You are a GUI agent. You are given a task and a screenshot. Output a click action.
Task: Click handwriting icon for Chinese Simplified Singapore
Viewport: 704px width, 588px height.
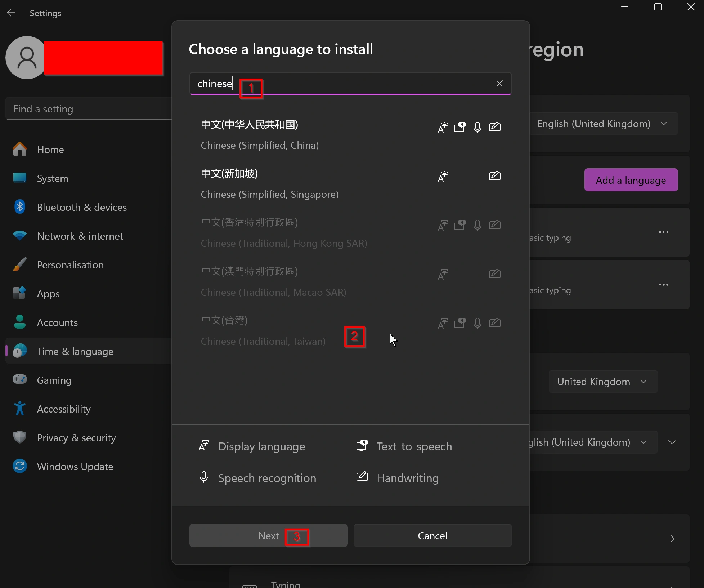pyautogui.click(x=494, y=176)
